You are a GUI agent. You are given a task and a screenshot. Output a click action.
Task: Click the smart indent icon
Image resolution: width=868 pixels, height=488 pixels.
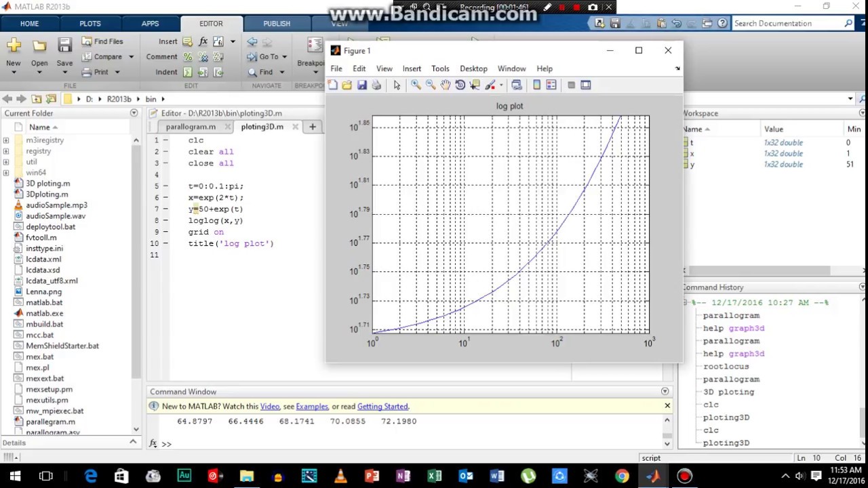[188, 73]
